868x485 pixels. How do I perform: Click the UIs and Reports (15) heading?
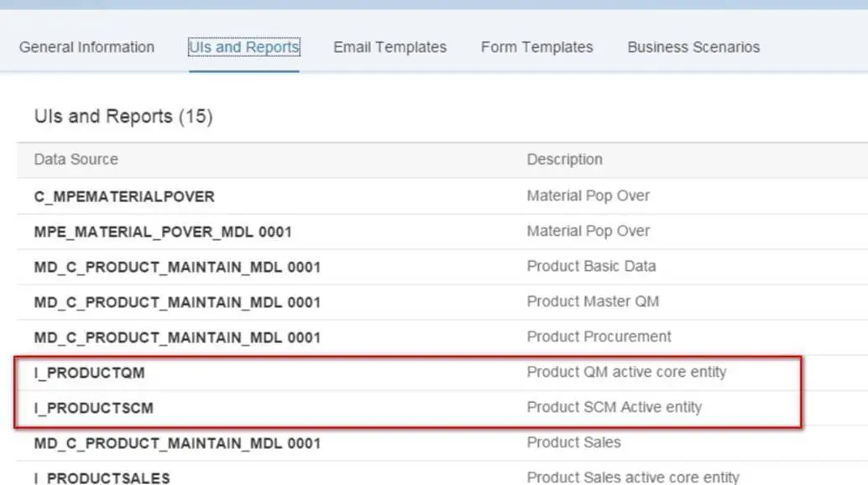[123, 117]
